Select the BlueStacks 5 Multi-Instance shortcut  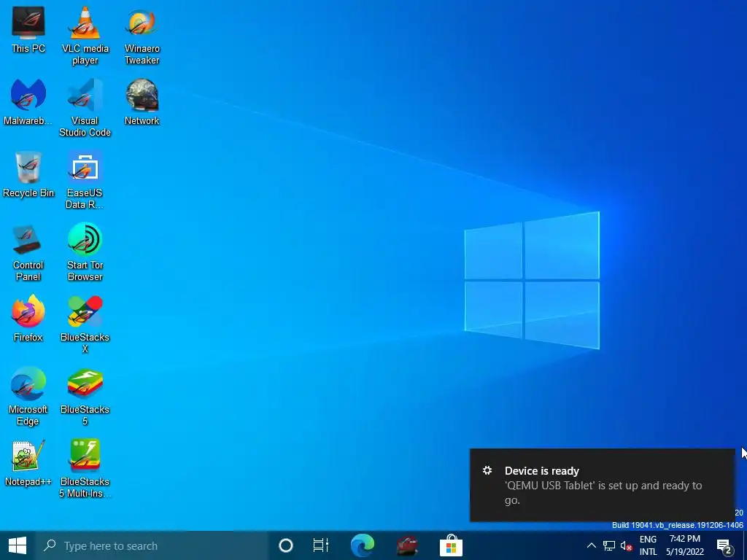tap(85, 469)
